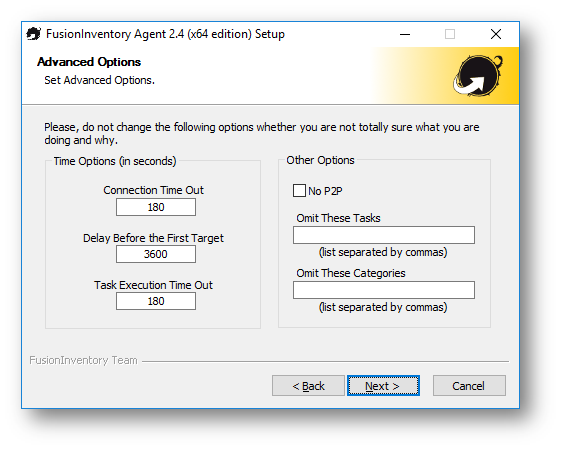Proceed with the Next > button
This screenshot has height=451, width=562.
383,386
